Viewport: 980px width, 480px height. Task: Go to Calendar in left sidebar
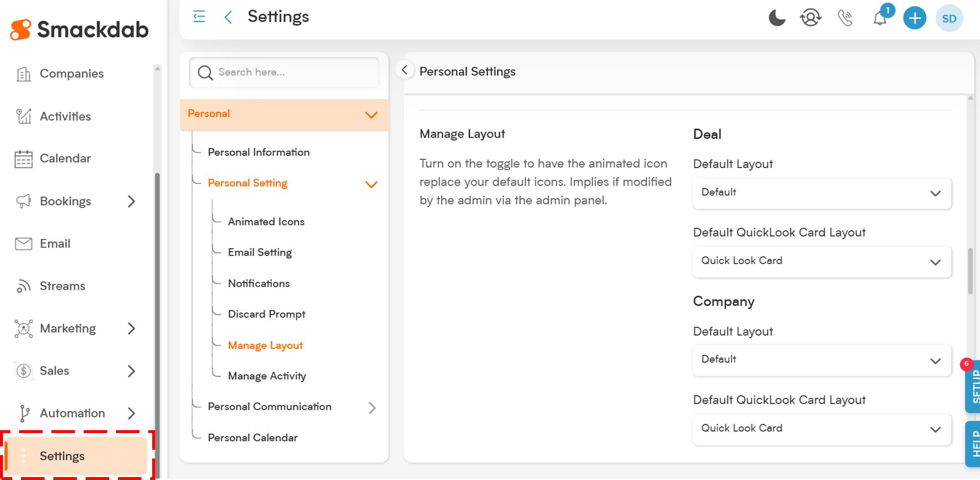click(65, 159)
